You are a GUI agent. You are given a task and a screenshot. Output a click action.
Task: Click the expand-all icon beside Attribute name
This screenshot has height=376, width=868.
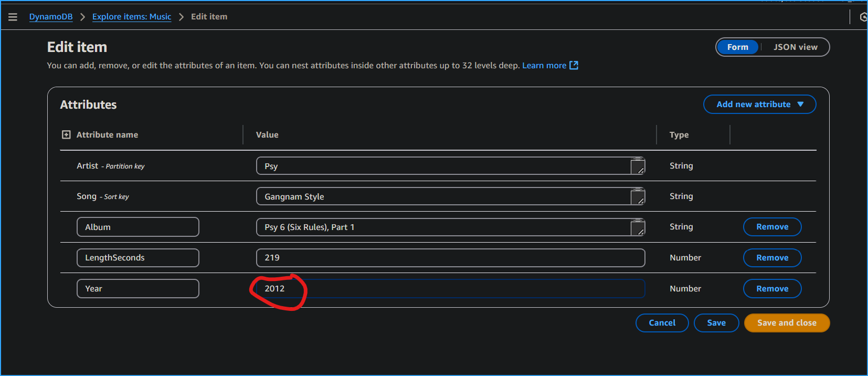click(66, 134)
